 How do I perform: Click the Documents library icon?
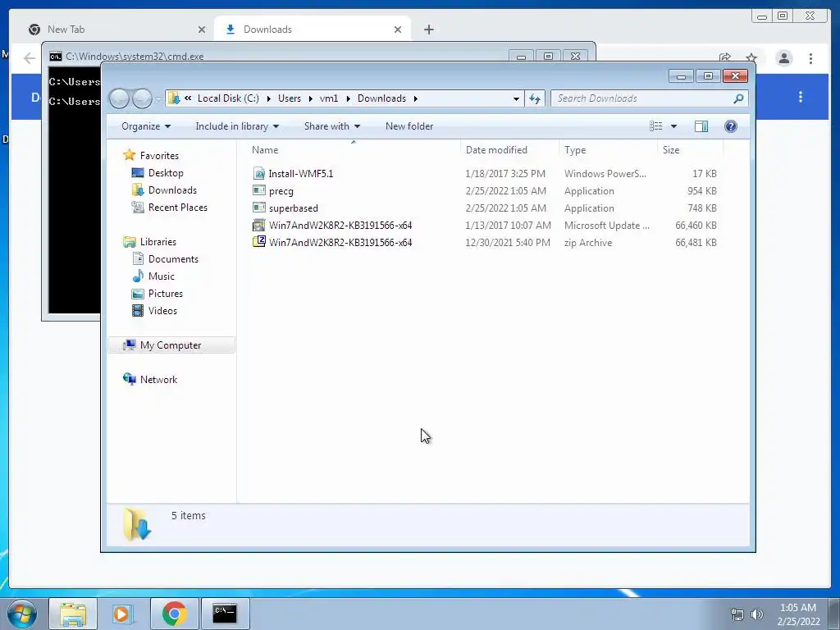pos(138,258)
